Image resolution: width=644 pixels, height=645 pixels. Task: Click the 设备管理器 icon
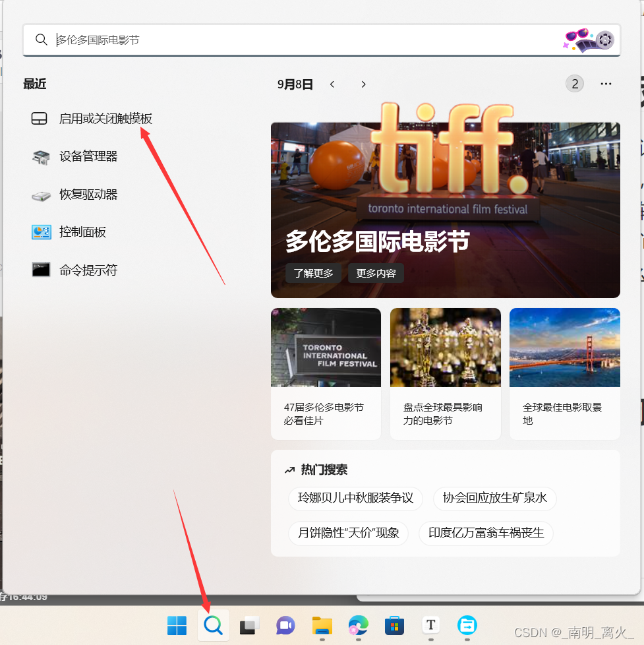(x=41, y=157)
